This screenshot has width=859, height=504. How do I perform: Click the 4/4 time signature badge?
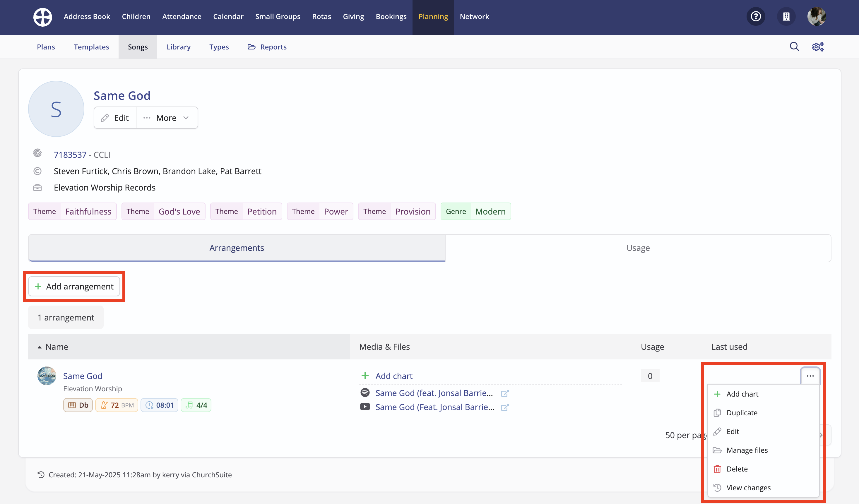[196, 405]
